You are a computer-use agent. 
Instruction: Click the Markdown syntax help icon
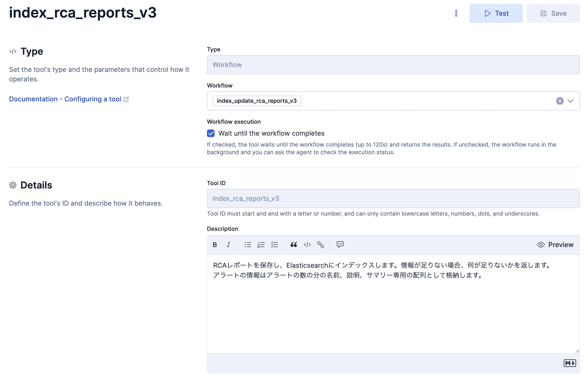pyautogui.click(x=570, y=363)
